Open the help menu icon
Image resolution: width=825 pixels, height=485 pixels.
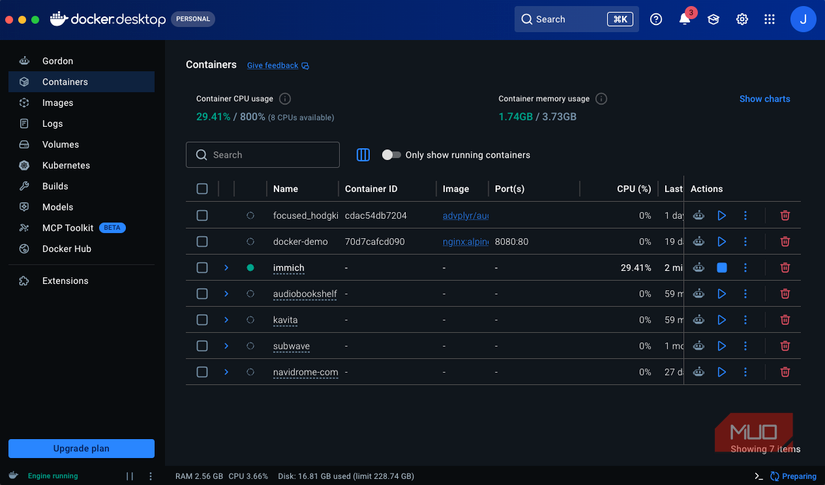point(656,19)
